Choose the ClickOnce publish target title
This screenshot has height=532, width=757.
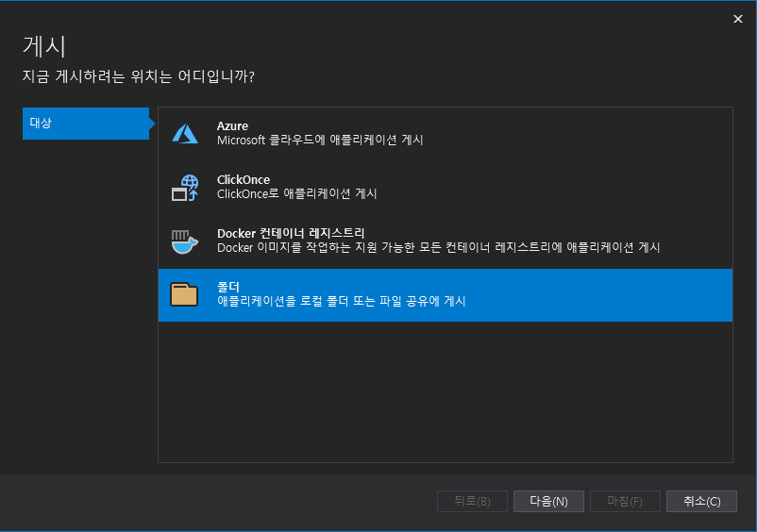coord(244,180)
